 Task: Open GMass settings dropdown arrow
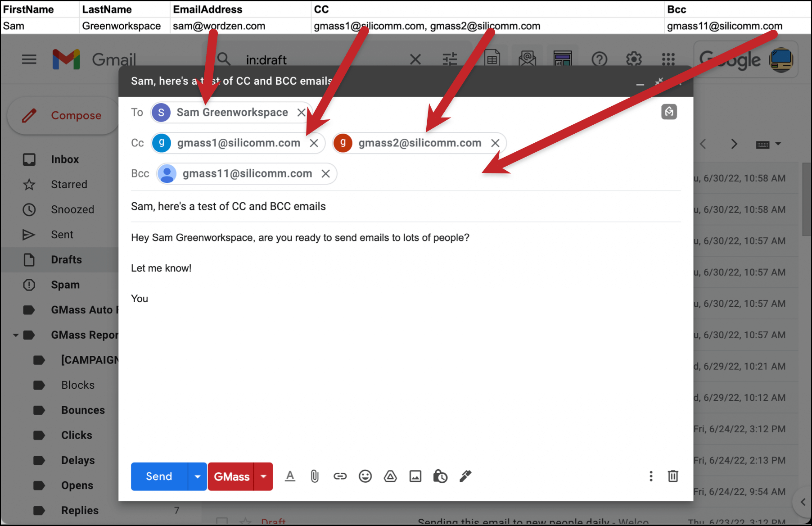[264, 476]
